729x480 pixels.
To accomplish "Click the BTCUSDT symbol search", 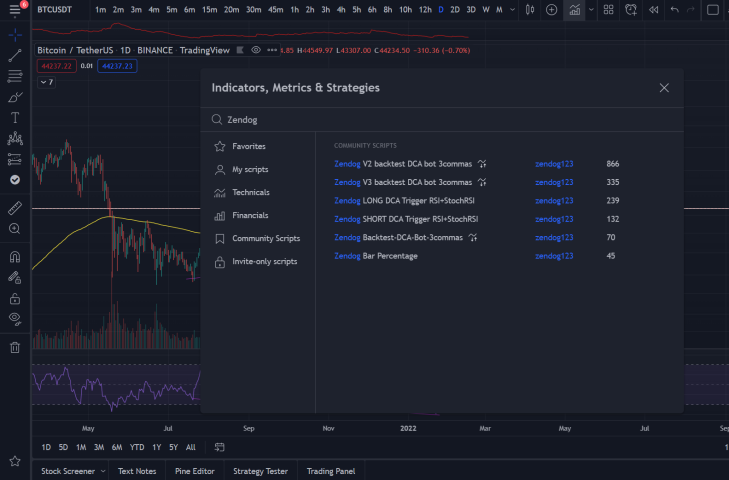I will (54, 10).
